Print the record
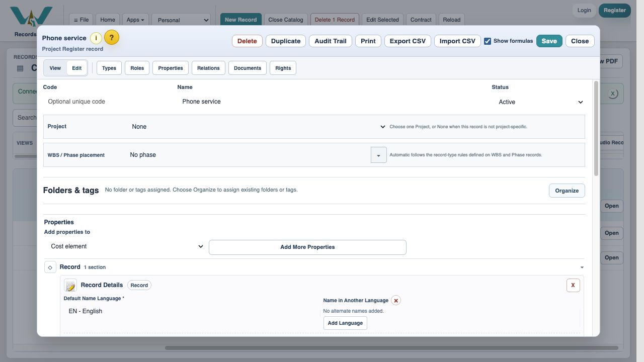Viewport: 644px width, 362px height. click(x=368, y=41)
